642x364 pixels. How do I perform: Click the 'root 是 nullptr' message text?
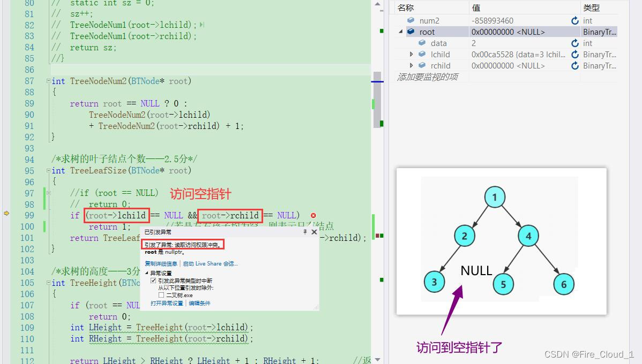(165, 252)
